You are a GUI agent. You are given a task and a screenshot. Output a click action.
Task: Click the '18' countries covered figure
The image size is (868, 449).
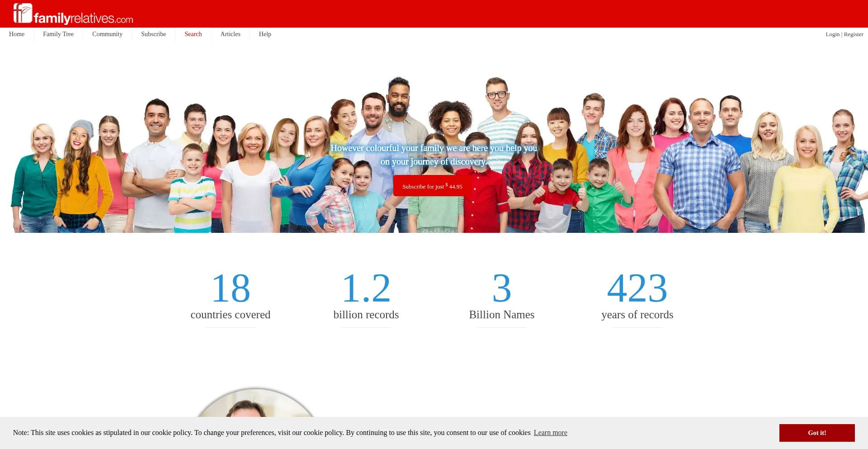click(x=231, y=288)
